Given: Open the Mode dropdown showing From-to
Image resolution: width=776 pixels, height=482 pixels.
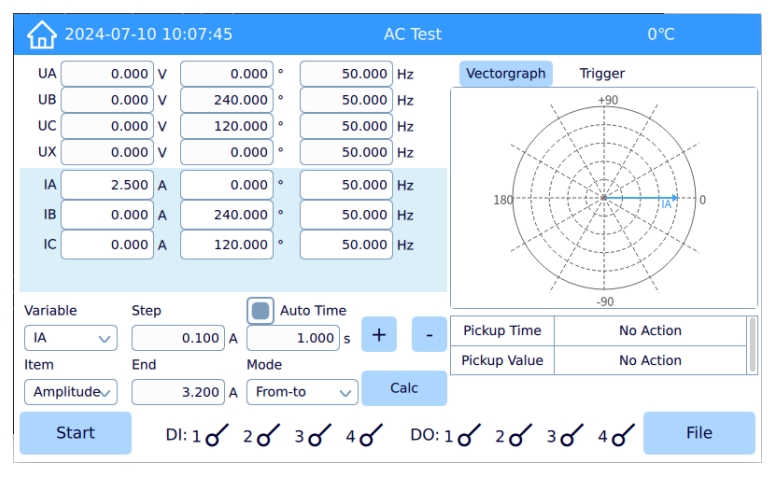Looking at the screenshot, I should [302, 392].
